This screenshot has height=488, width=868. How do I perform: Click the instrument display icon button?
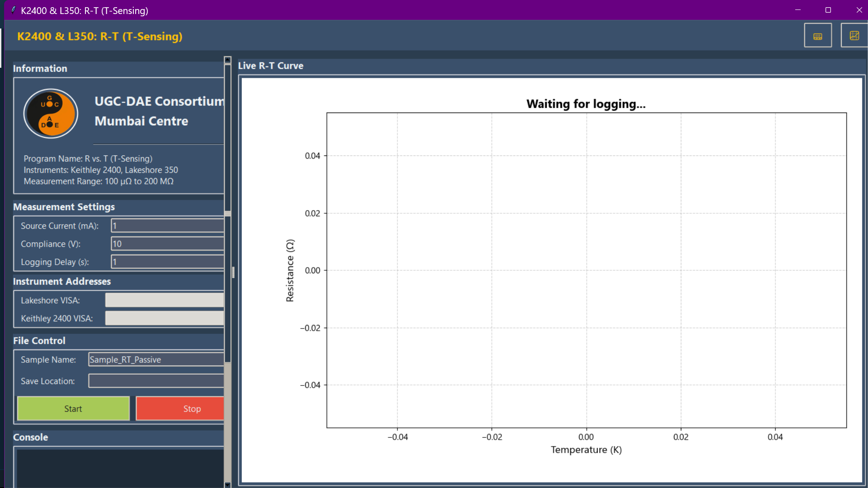817,36
